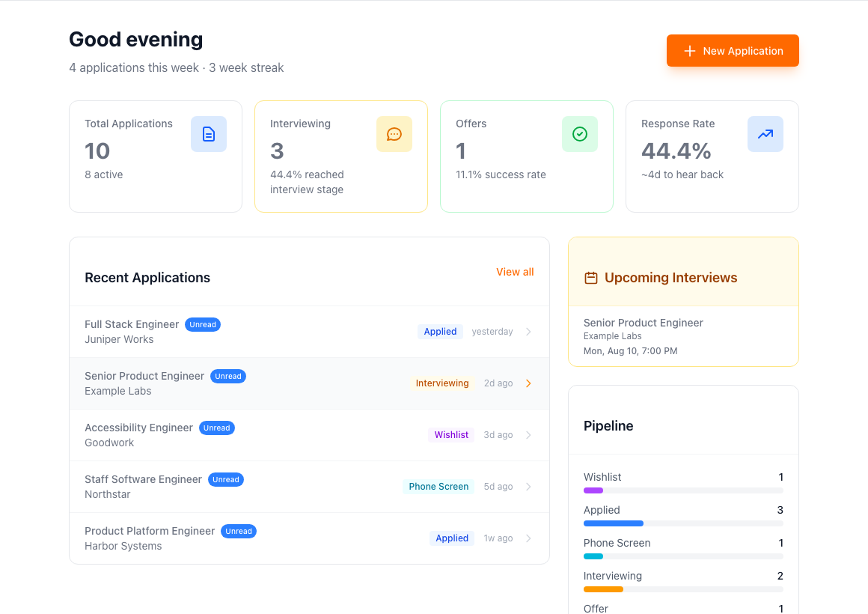The image size is (868, 614).
Task: Click the Interviewing chat bubble icon
Action: tap(394, 134)
